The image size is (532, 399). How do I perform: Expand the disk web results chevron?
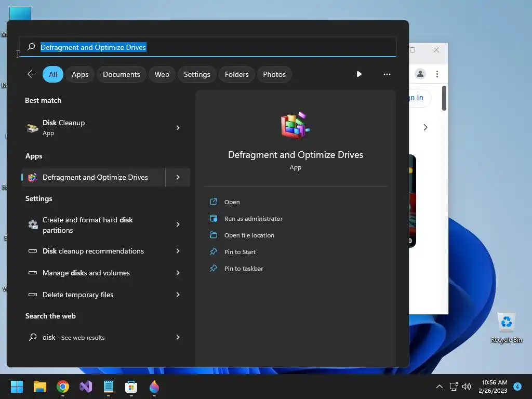tap(178, 337)
